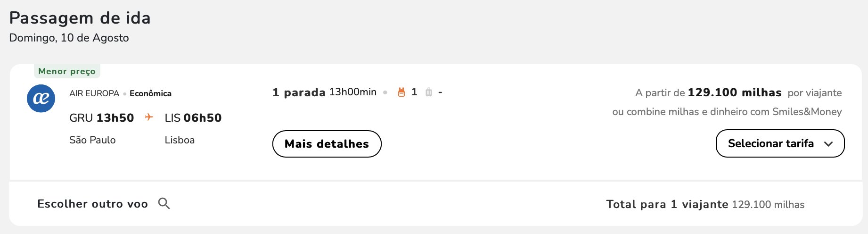The width and height of the screenshot is (868, 234).
Task: Click the Air Europa airline logo
Action: coord(41,98)
